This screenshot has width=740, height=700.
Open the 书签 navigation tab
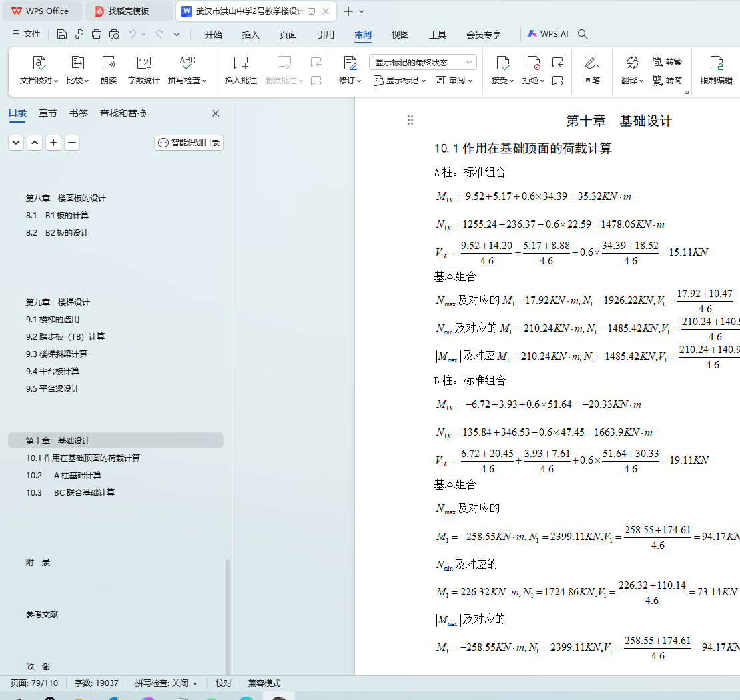pyautogui.click(x=79, y=113)
